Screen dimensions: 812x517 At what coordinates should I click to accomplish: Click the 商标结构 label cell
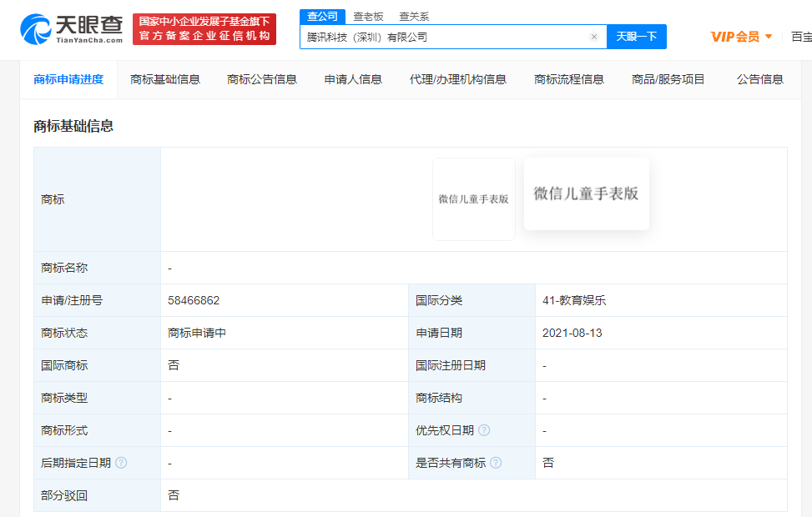tap(472, 398)
